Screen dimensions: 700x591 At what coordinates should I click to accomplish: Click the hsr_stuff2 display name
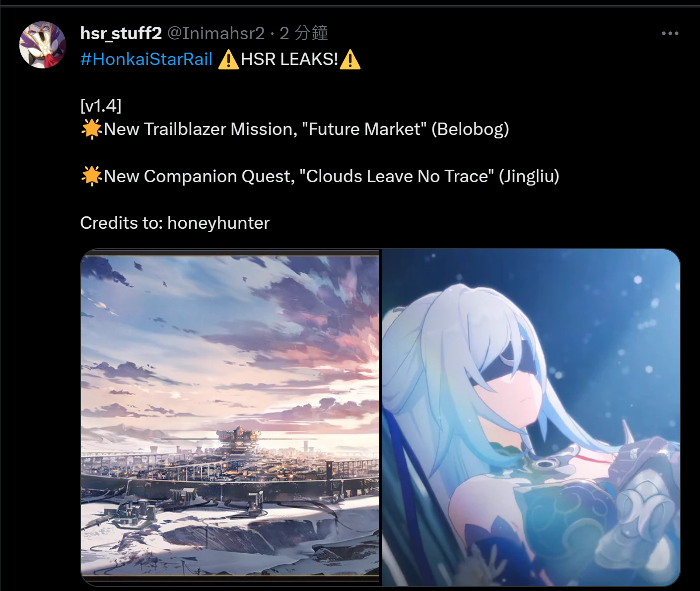pyautogui.click(x=121, y=33)
